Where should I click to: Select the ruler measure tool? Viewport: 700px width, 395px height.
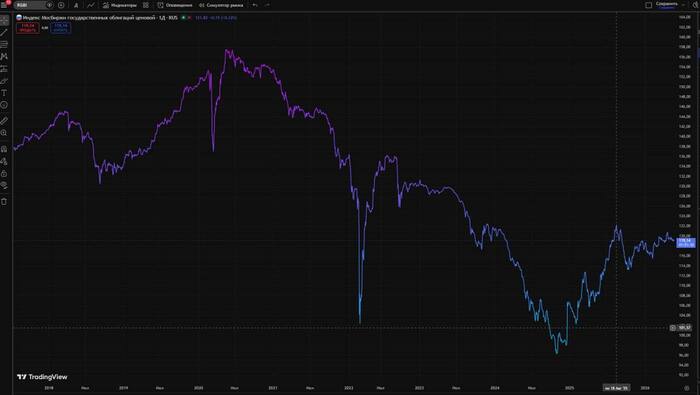(4, 121)
